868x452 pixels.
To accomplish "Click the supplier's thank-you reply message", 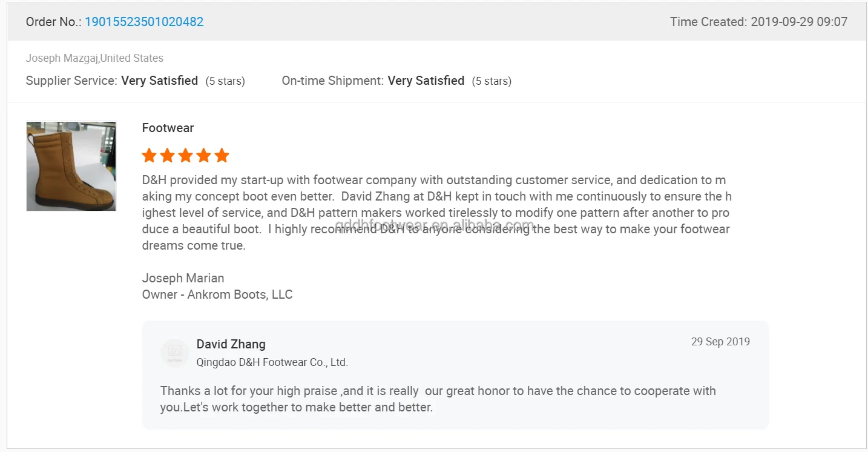I will coord(438,399).
